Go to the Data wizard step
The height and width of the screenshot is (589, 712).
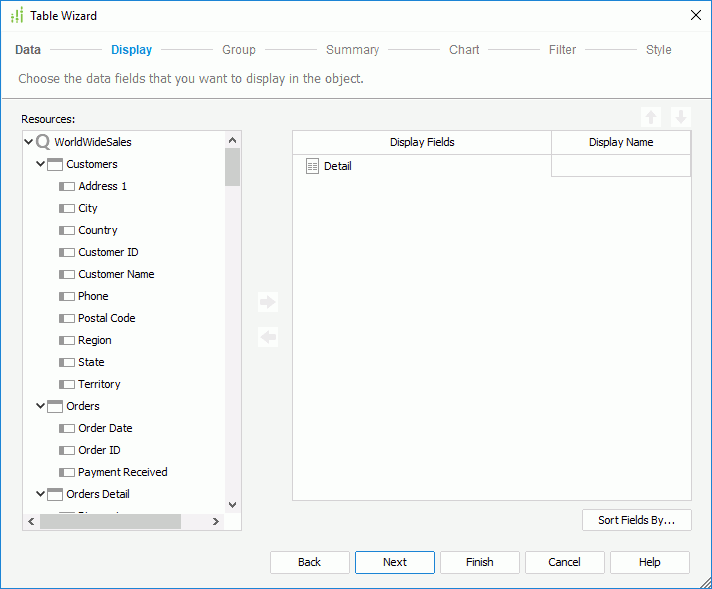tap(28, 49)
